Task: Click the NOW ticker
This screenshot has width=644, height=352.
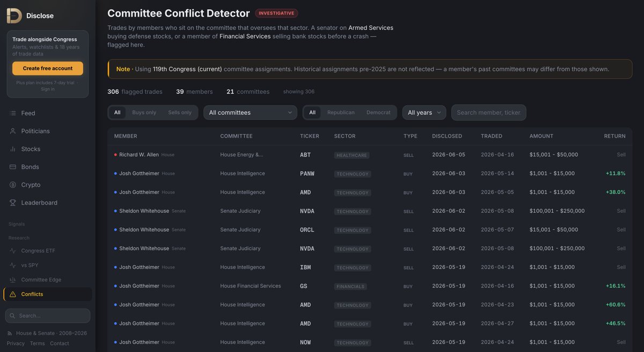Action: click(305, 342)
